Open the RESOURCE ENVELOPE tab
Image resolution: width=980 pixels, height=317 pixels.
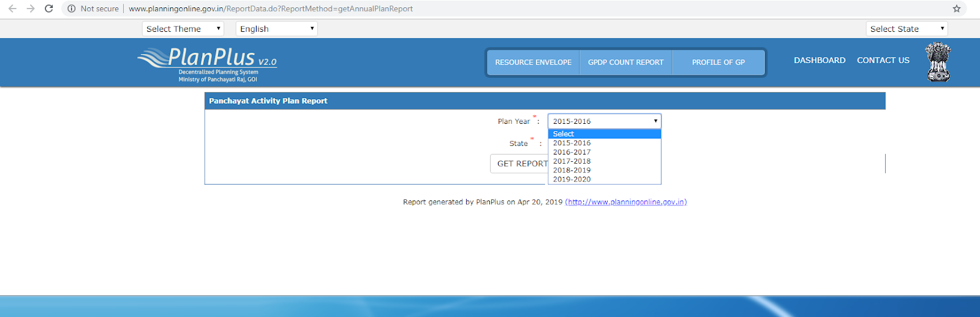point(533,63)
